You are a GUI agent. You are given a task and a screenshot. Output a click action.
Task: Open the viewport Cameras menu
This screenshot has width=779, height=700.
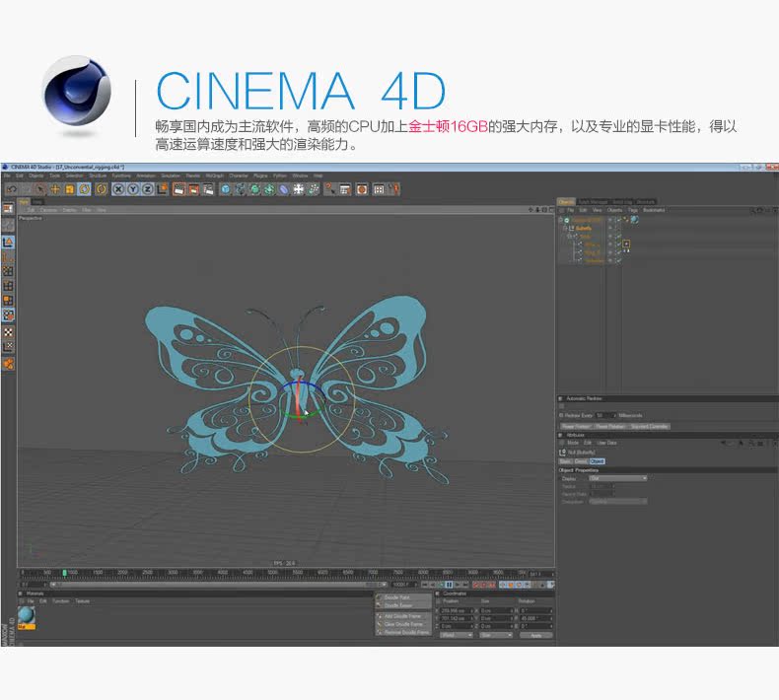[x=48, y=210]
